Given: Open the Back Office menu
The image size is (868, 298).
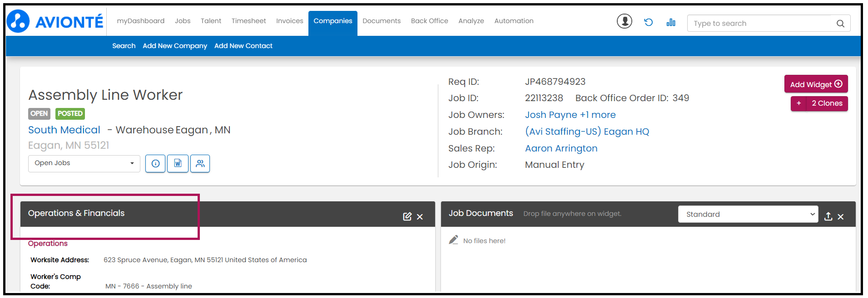Looking at the screenshot, I should [x=429, y=21].
